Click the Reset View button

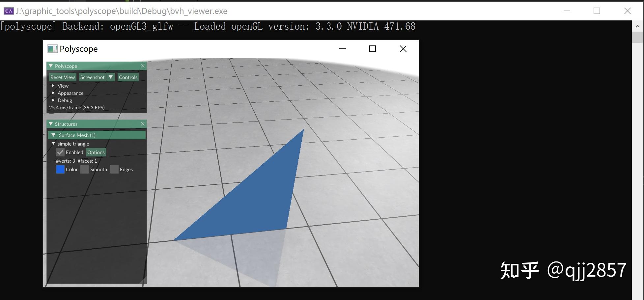[62, 77]
